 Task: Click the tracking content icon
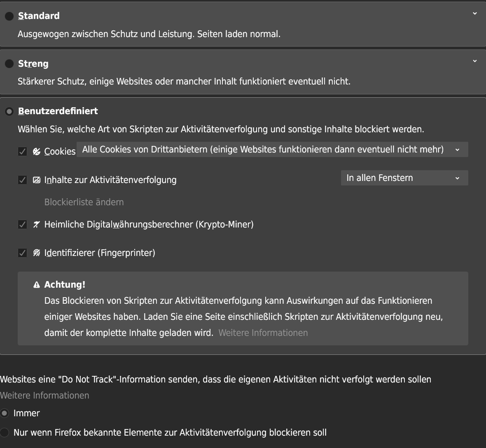point(37,180)
